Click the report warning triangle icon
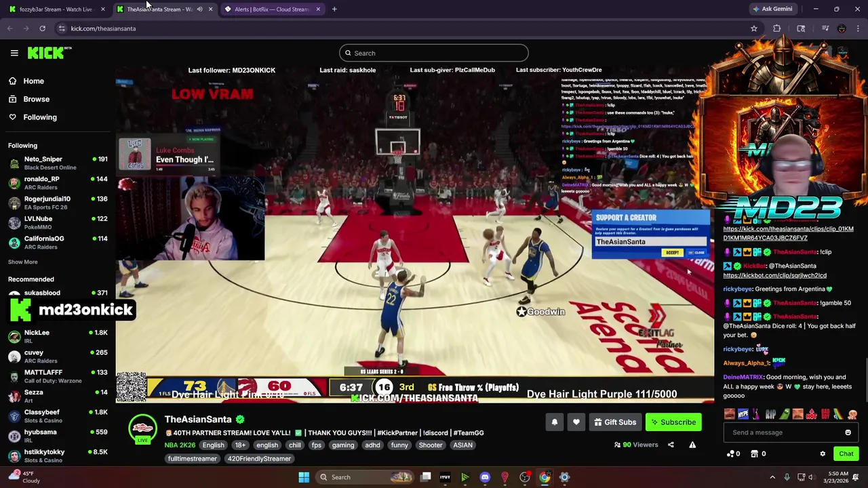Image resolution: width=868 pixels, height=488 pixels. click(x=692, y=445)
